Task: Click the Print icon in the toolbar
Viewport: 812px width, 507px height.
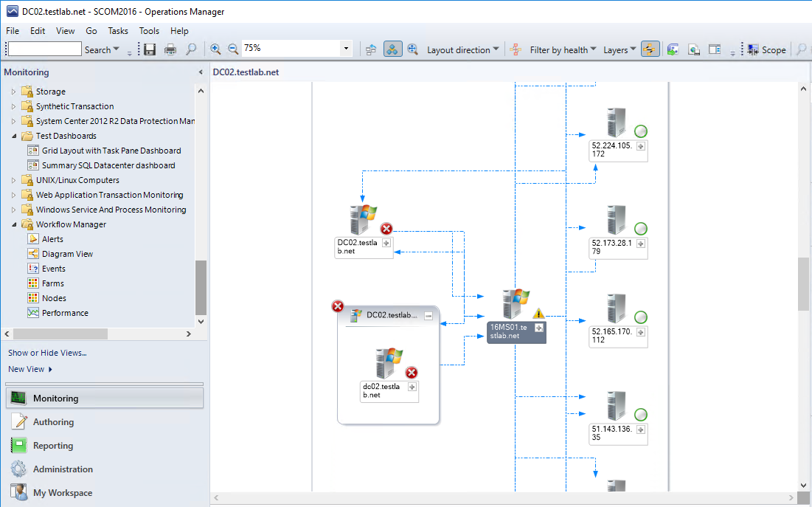Action: pyautogui.click(x=170, y=49)
